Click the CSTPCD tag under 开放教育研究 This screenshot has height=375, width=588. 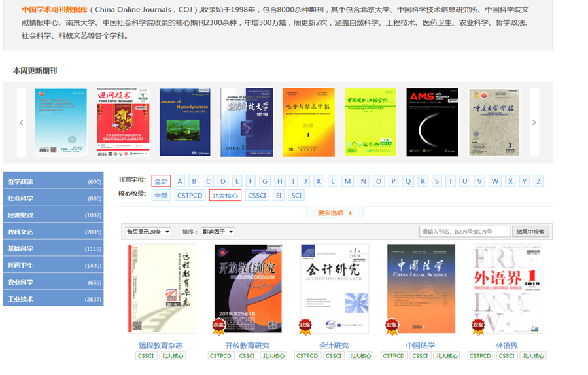[x=220, y=355]
